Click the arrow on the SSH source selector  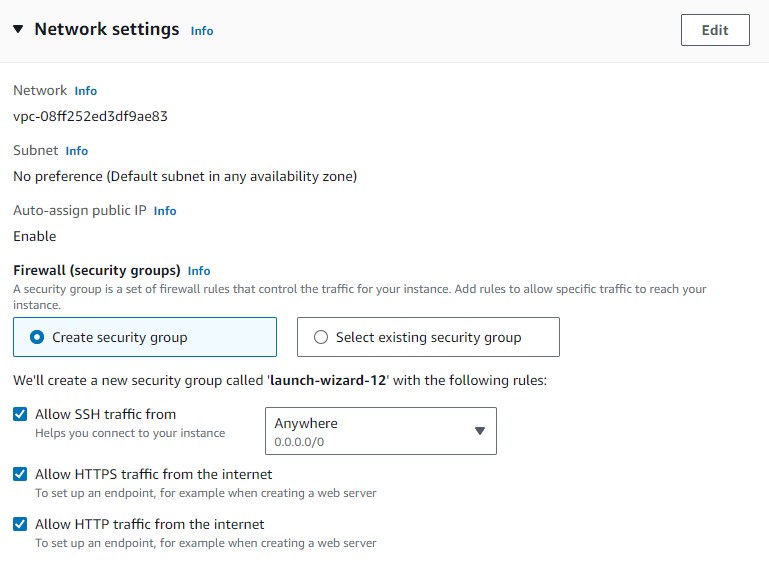tap(479, 431)
